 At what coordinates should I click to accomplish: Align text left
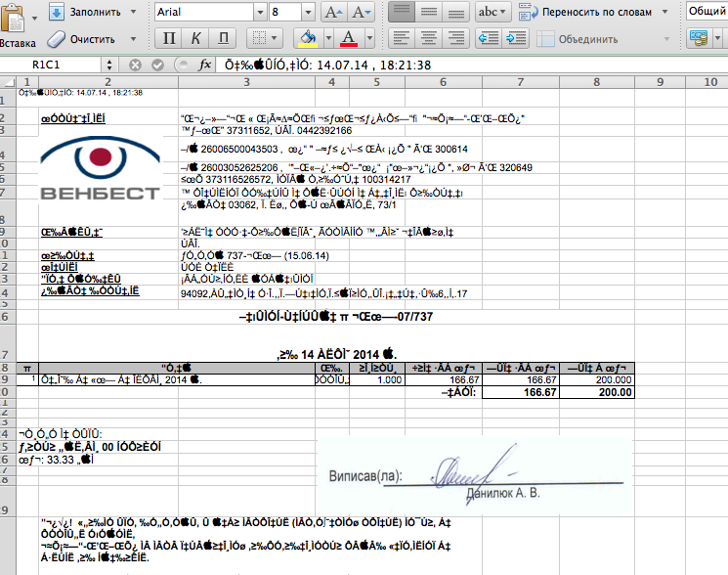pos(402,38)
